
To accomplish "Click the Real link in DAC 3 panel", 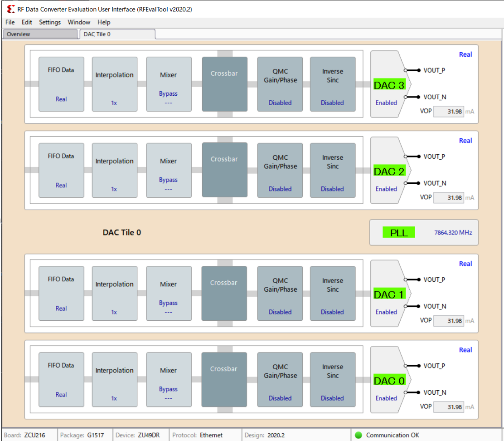I will tap(465, 54).
